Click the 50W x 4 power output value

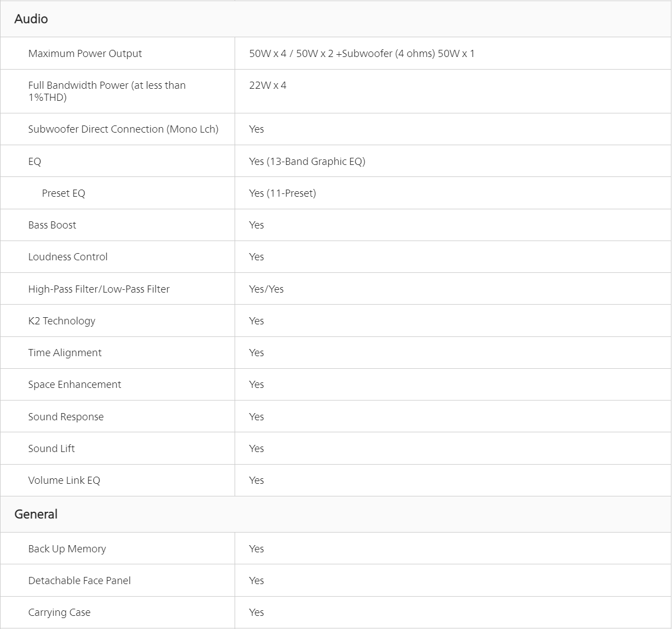pos(362,54)
